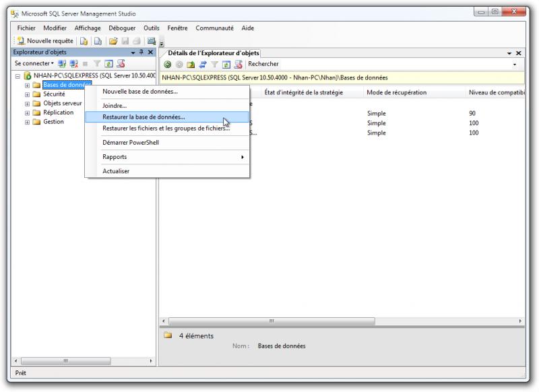The width and height of the screenshot is (539, 392).
Task: Expand the Réplication node
Action: (x=27, y=112)
